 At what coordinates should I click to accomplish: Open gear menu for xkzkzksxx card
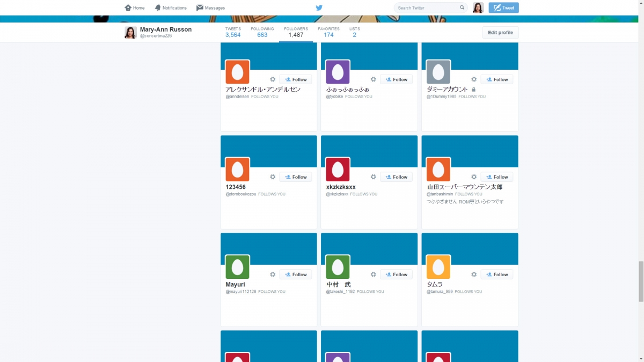coord(374,177)
